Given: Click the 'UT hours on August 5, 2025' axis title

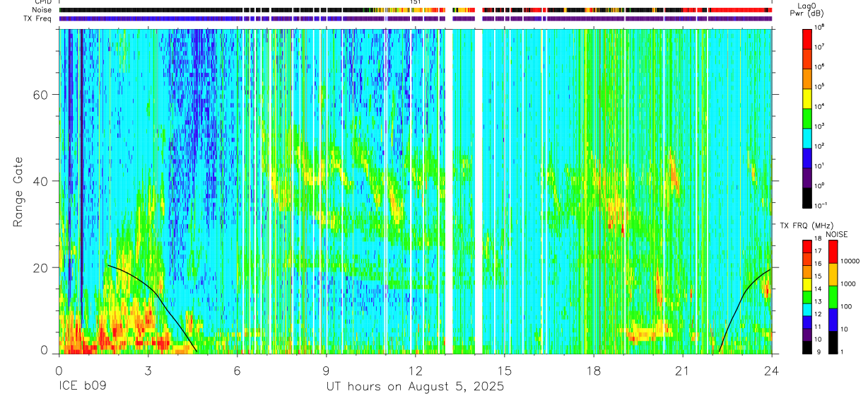Looking at the screenshot, I should pos(415,387).
